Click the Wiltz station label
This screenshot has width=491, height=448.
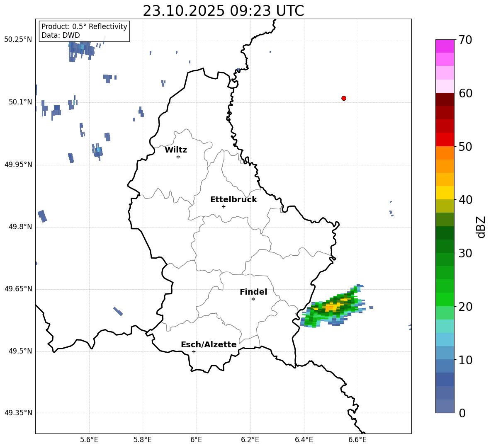tap(176, 150)
